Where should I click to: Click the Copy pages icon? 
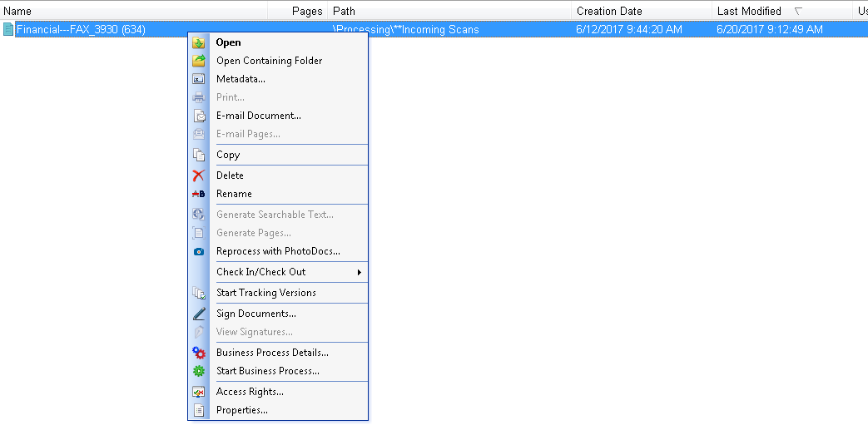(199, 155)
